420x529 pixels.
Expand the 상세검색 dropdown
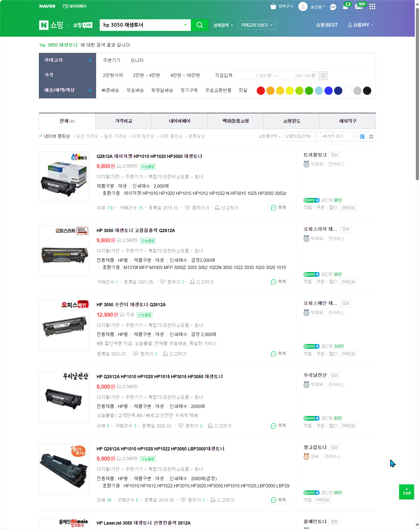[x=223, y=25]
